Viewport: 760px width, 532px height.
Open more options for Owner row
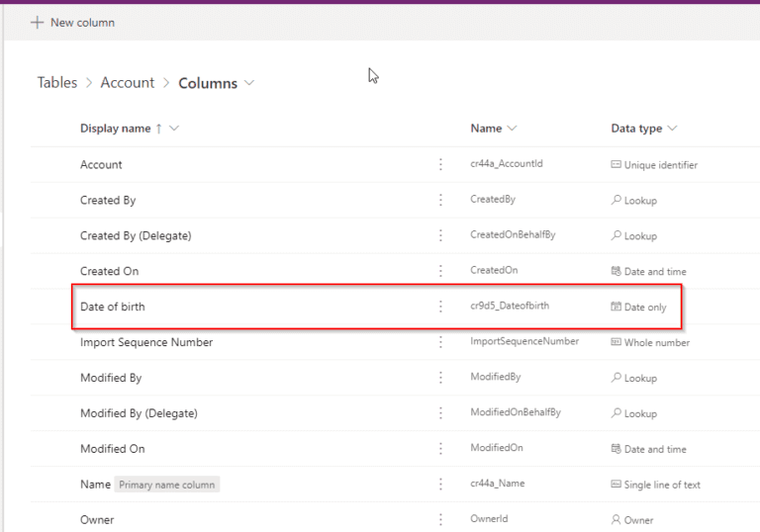[440, 520]
